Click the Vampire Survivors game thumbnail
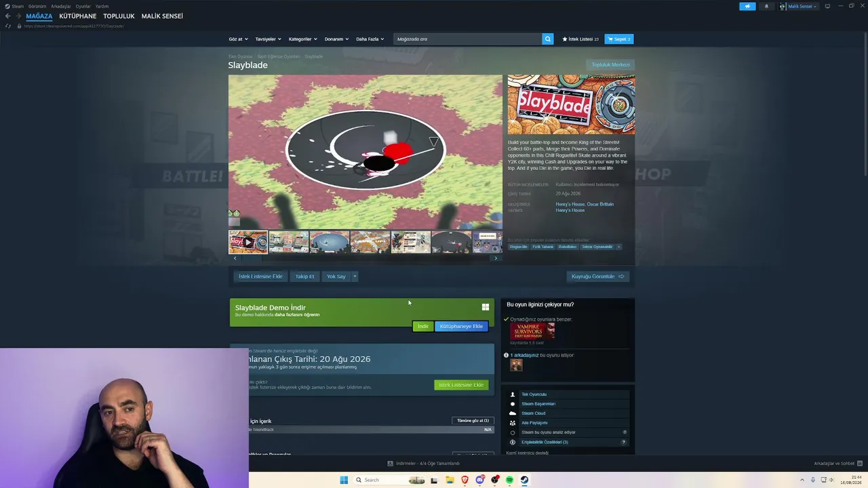The width and height of the screenshot is (868, 488). tap(532, 331)
